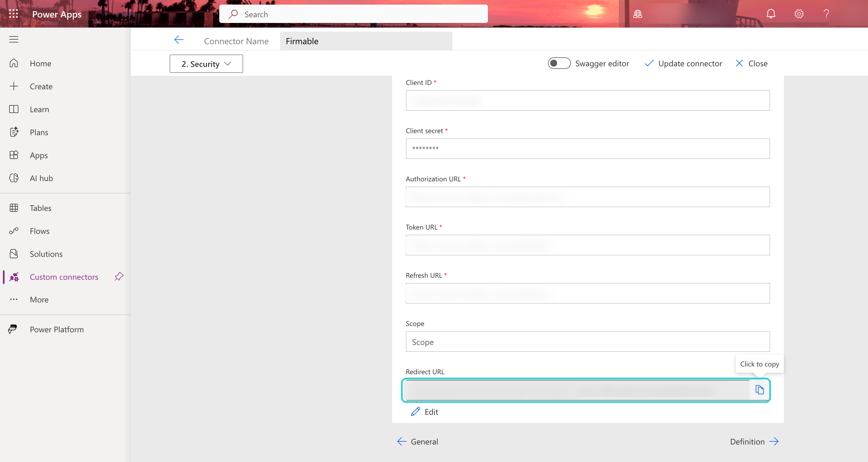The image size is (868, 462).
Task: Click the Flows icon in sidebar
Action: coord(14,230)
